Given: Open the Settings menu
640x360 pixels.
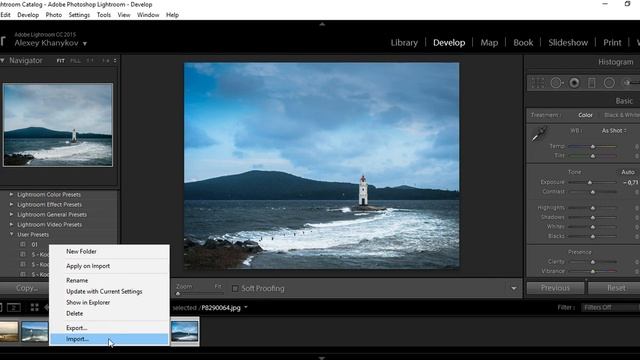Looking at the screenshot, I should coord(79,15).
